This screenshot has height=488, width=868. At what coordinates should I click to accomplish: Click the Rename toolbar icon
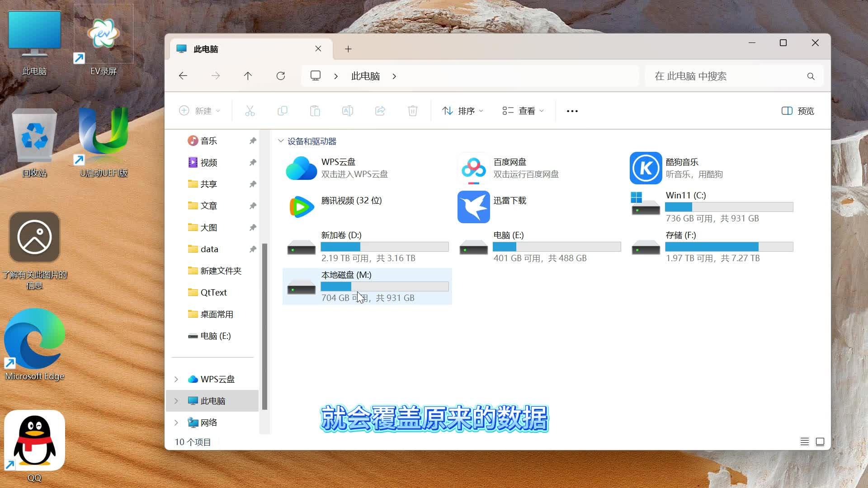[348, 111]
